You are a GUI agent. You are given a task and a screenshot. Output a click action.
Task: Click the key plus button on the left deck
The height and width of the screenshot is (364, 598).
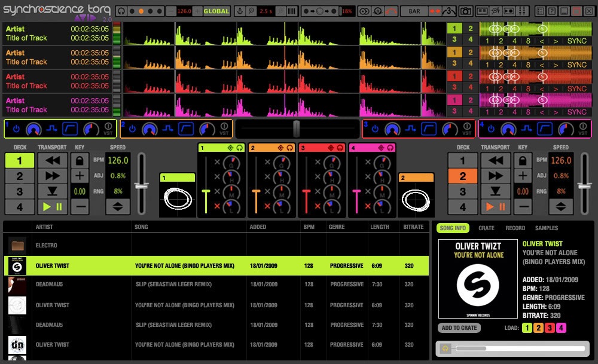pyautogui.click(x=80, y=176)
